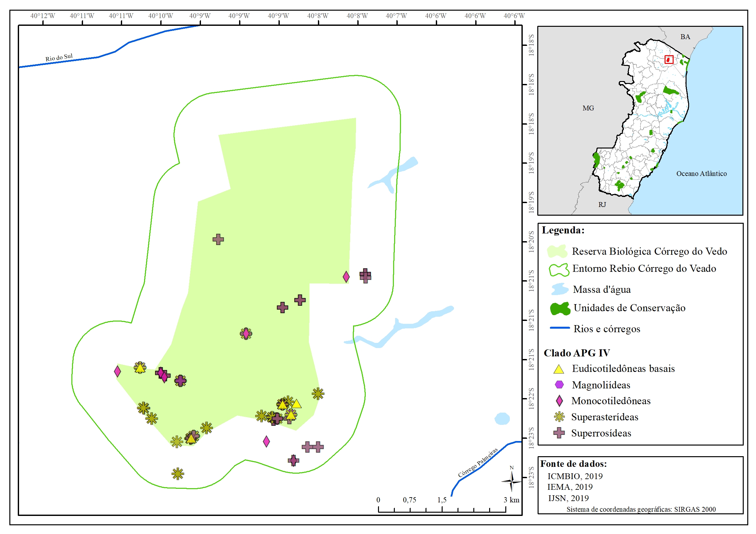Click the north arrow compass rose
Viewport: 756px width, 534px height.
511,481
